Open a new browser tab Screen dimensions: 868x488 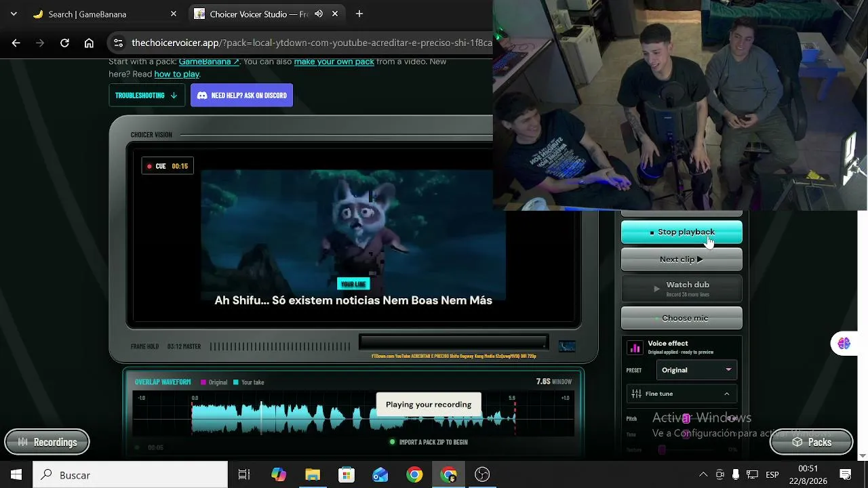click(x=359, y=14)
